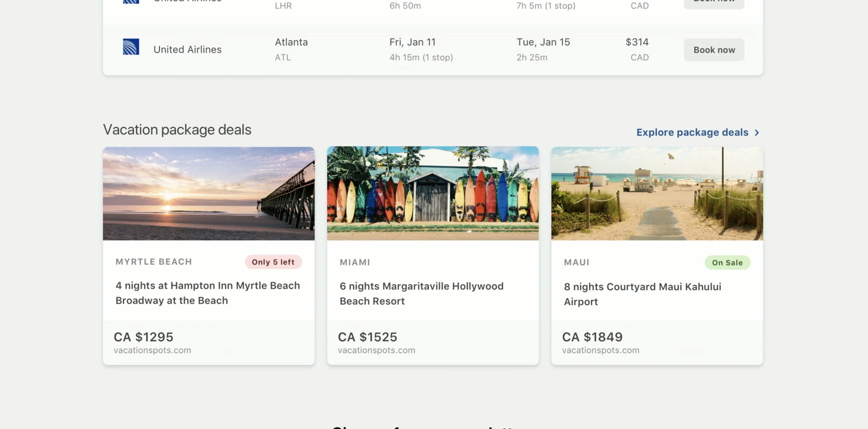
Task: Visit vacationspots.com under the Myrtle Beach price
Action: pos(152,351)
